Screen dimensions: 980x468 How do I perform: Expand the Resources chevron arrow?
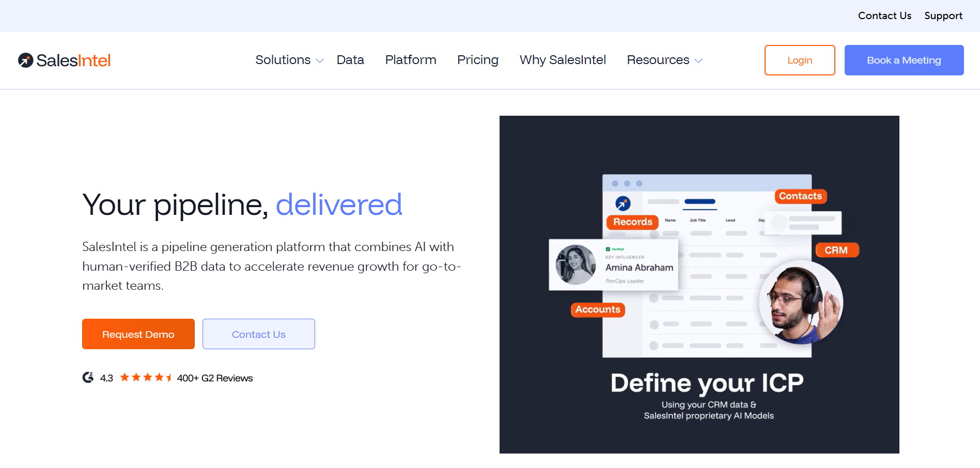(x=698, y=61)
